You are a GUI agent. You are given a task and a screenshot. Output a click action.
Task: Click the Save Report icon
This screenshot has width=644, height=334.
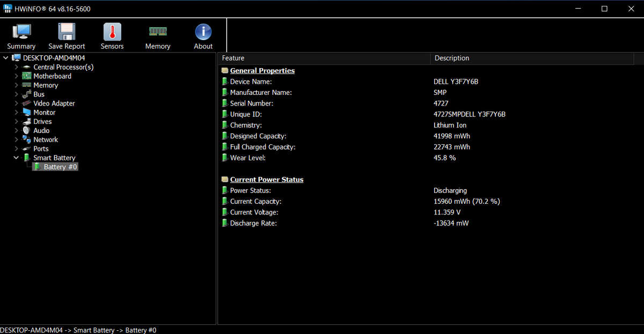pos(67,32)
